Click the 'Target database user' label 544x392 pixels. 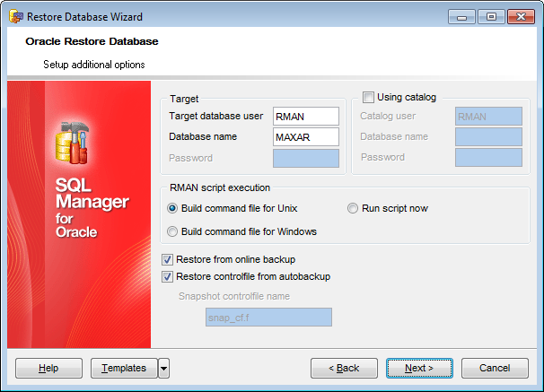click(216, 116)
